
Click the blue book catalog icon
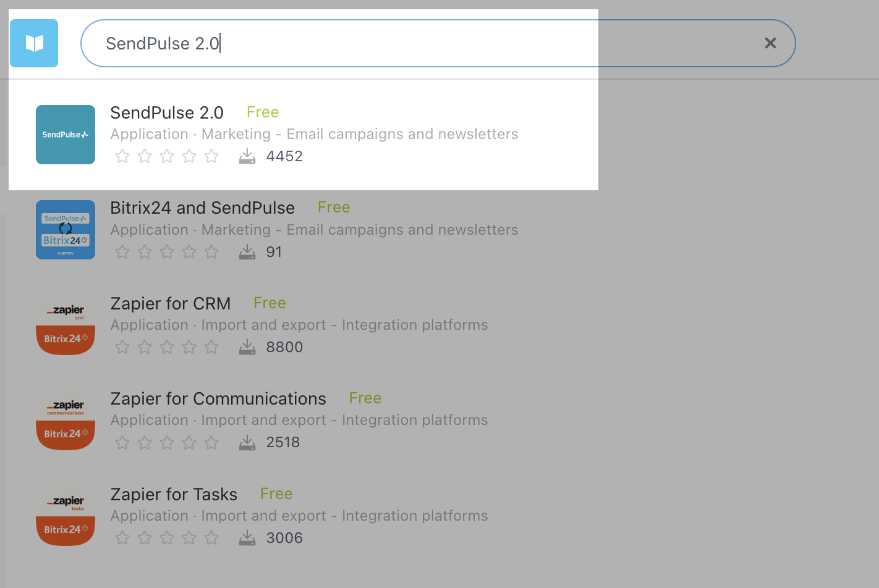34,43
